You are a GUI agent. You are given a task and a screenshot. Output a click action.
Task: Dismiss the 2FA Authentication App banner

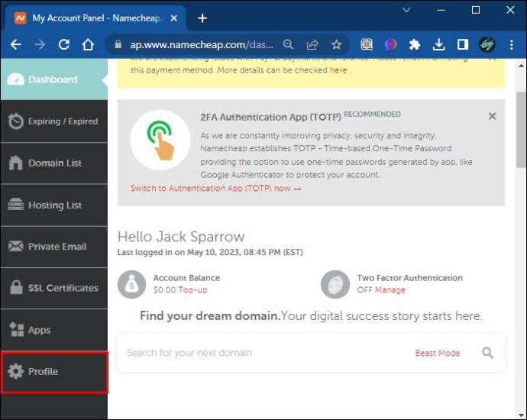pos(492,116)
